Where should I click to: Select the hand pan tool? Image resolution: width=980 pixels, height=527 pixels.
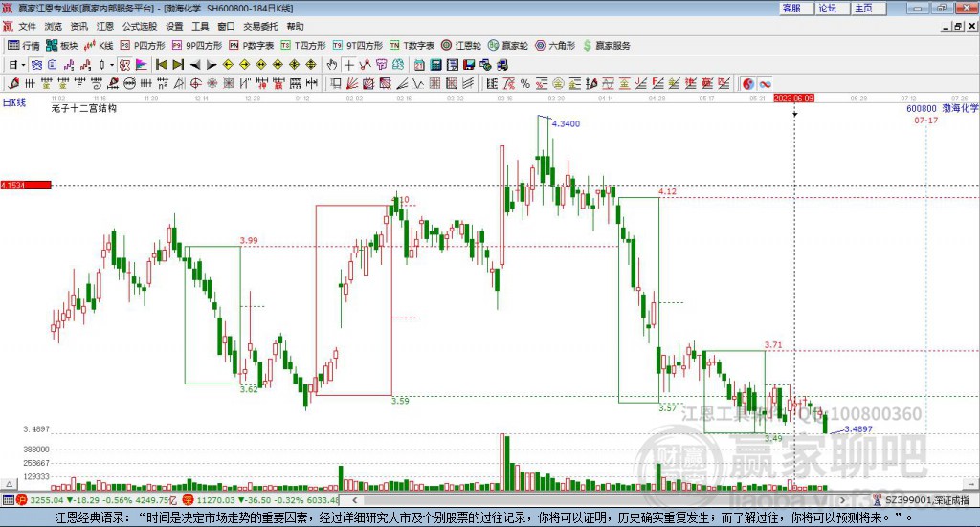coord(332,65)
